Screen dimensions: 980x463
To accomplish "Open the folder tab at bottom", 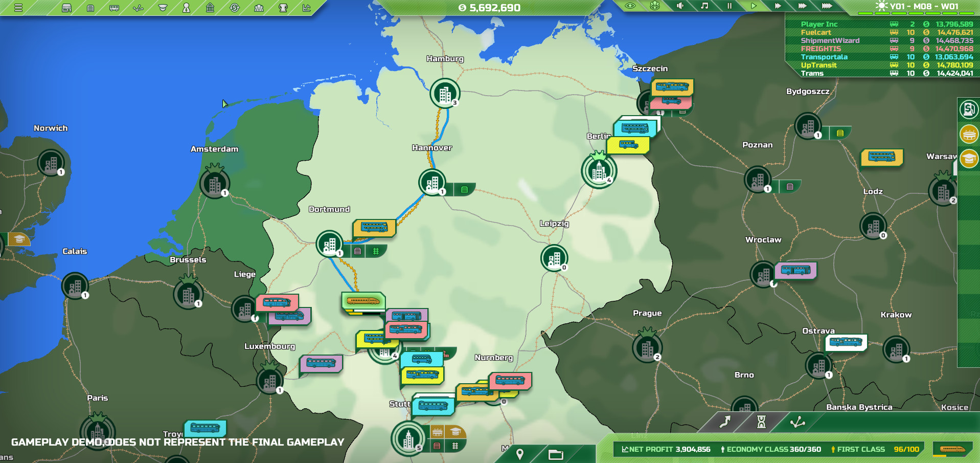I will (x=555, y=454).
